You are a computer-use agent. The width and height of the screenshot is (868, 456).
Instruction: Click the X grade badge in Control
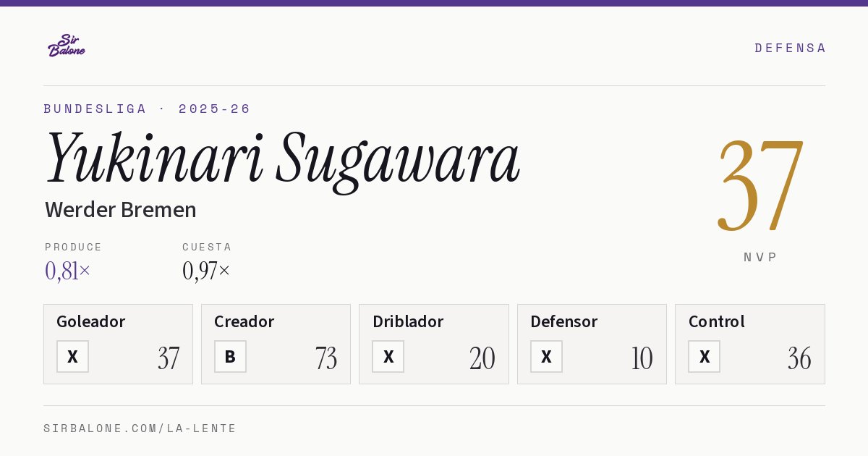[705, 356]
